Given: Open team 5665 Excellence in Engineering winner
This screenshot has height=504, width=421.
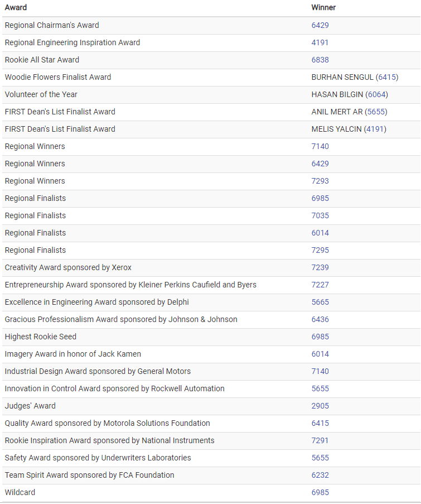Looking at the screenshot, I should pos(320,303).
